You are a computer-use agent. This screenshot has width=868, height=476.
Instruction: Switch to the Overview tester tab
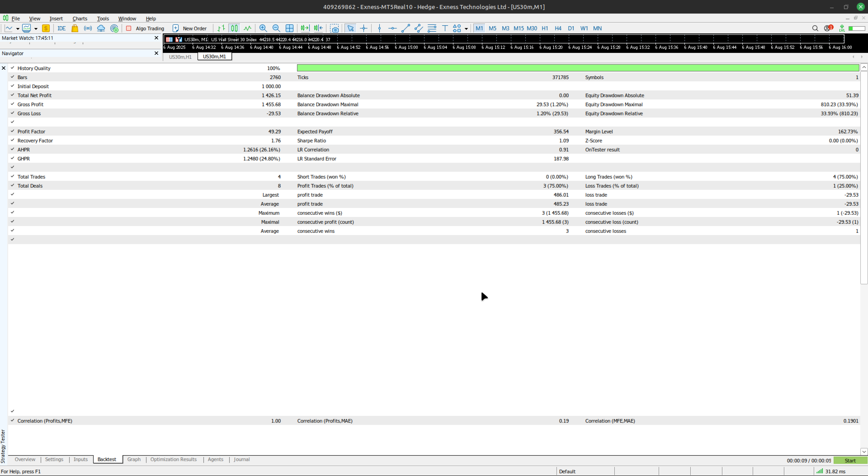click(25, 459)
